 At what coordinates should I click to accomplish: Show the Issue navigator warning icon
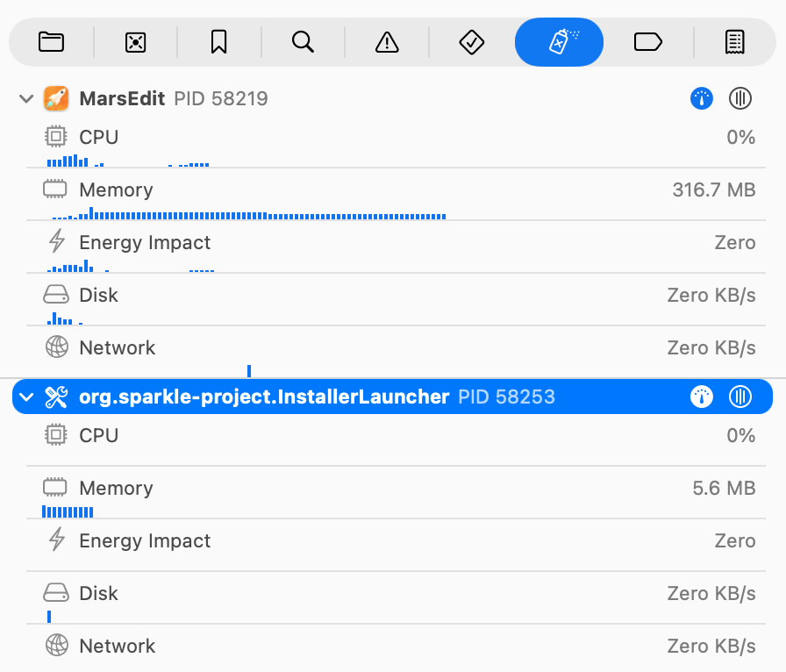click(387, 41)
